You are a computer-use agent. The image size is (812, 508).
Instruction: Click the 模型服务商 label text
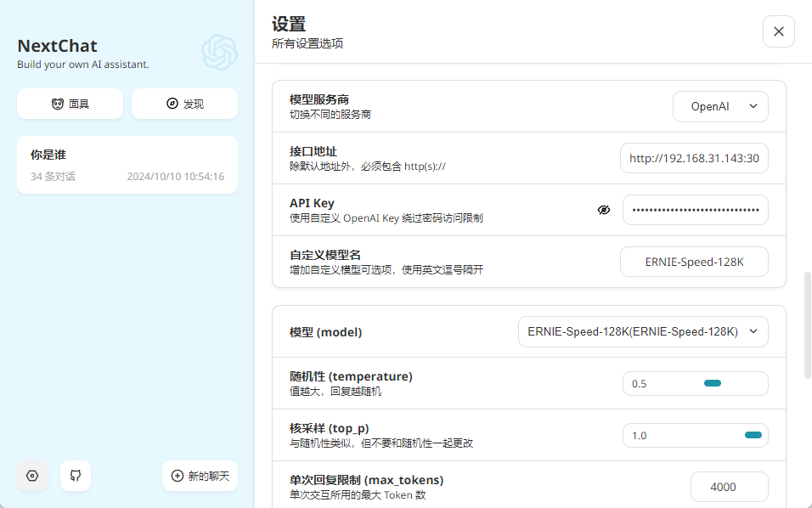pos(319,99)
